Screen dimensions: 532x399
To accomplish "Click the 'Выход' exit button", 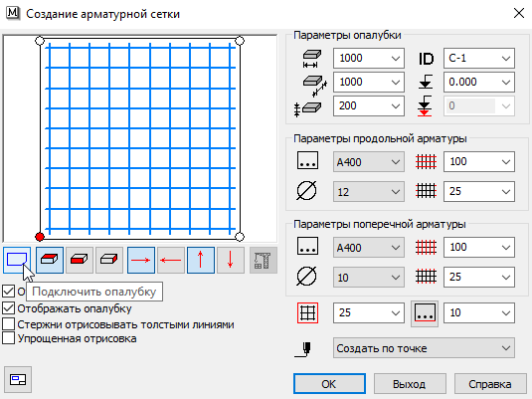I will point(410,384).
